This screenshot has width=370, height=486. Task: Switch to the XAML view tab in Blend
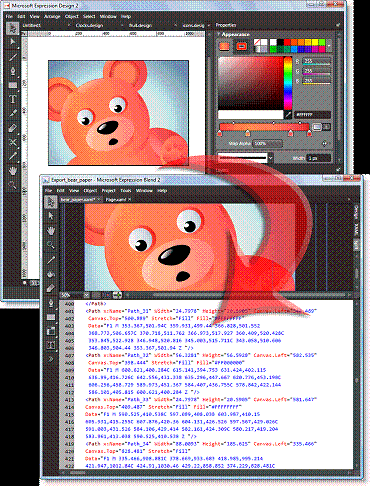tap(356, 230)
